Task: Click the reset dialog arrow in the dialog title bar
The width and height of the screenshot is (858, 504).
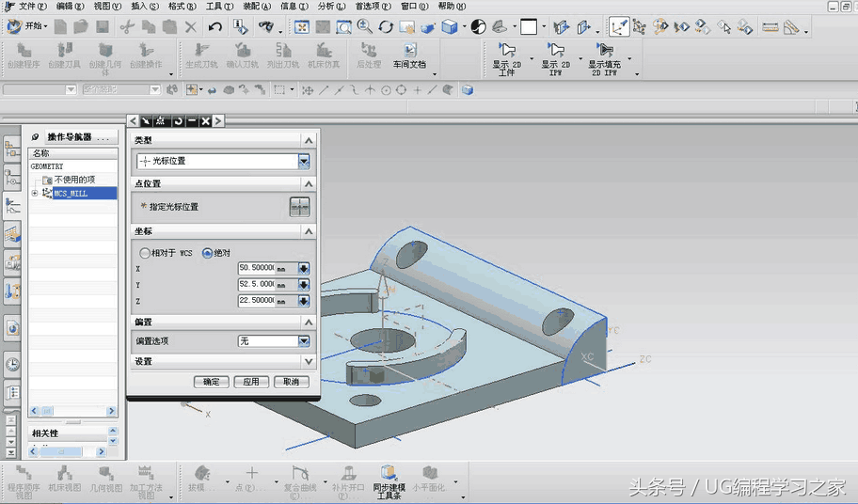Action: (178, 120)
